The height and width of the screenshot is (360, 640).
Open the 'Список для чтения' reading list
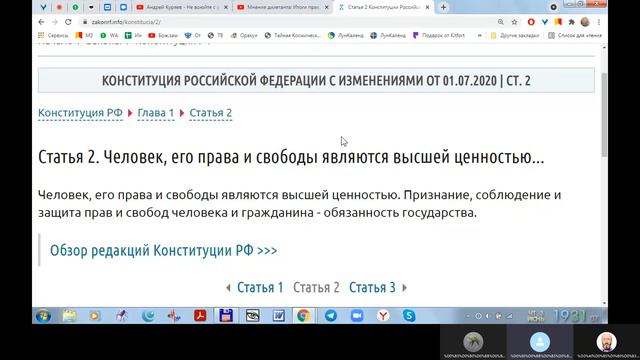tap(575, 36)
